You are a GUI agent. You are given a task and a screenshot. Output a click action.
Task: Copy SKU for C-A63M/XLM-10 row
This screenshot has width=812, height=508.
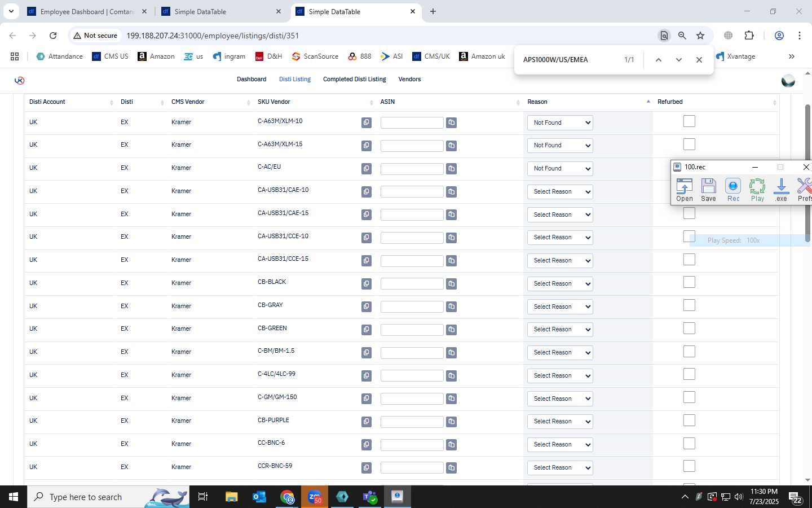click(367, 122)
